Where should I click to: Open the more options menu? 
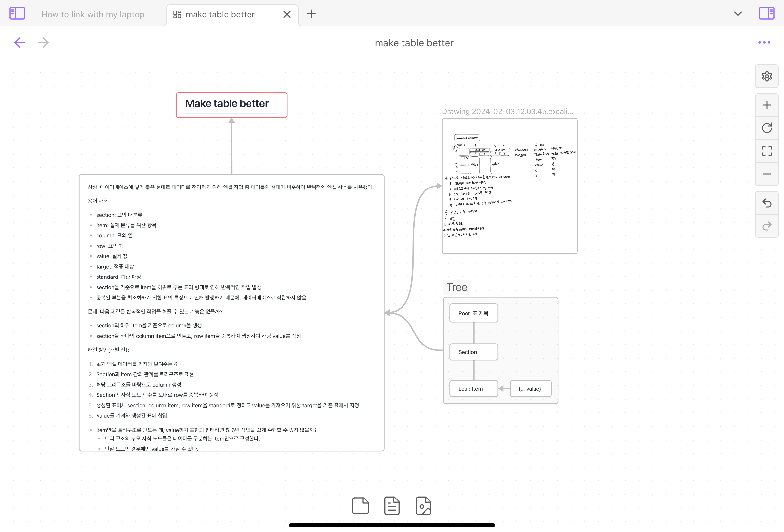(x=764, y=42)
